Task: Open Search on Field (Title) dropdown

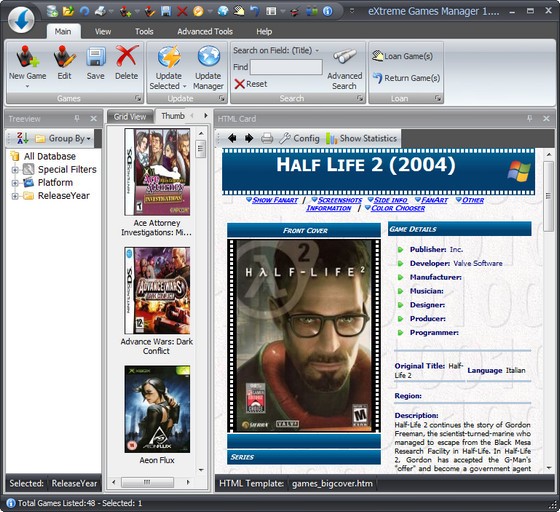Action: coord(276,50)
